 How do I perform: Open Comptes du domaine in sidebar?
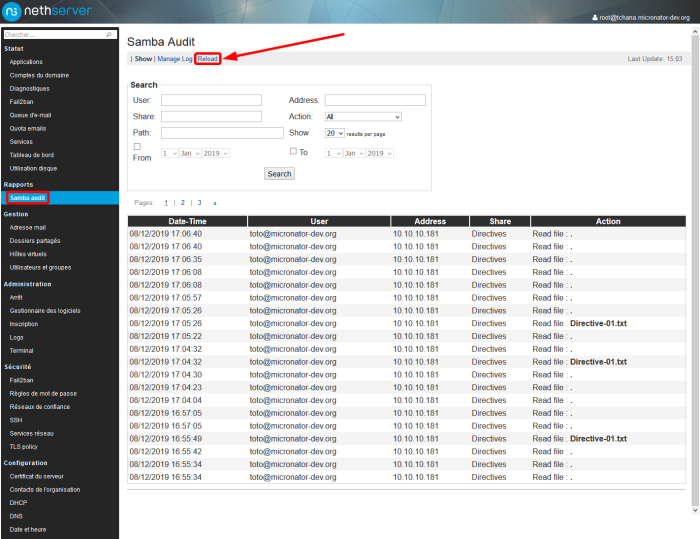click(x=39, y=75)
